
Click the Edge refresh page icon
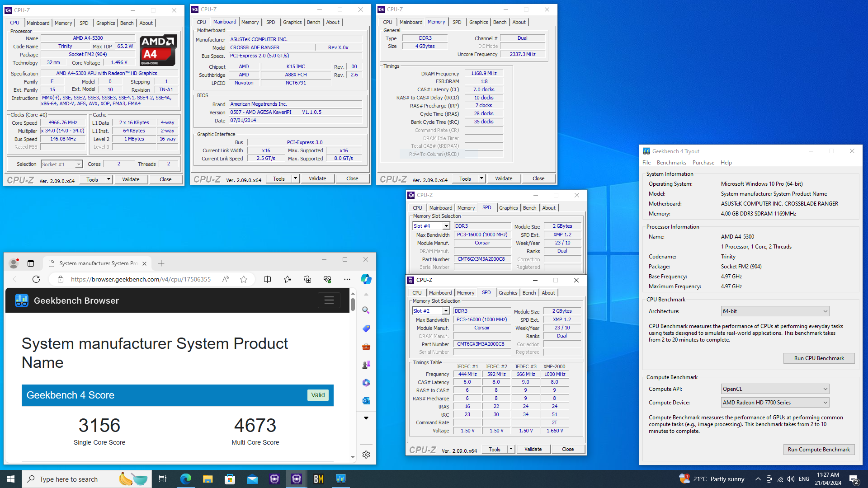coord(36,279)
